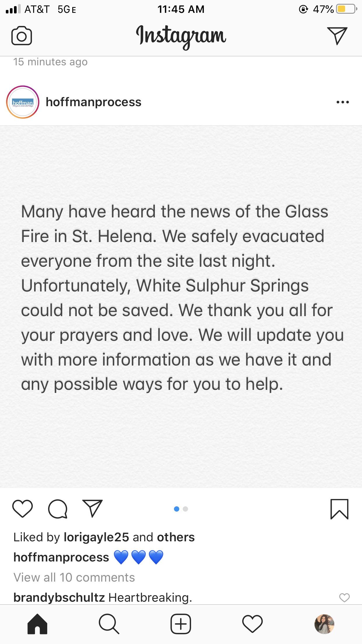Like brandybschultz's comment with small heart
The width and height of the screenshot is (362, 644).
point(344,598)
